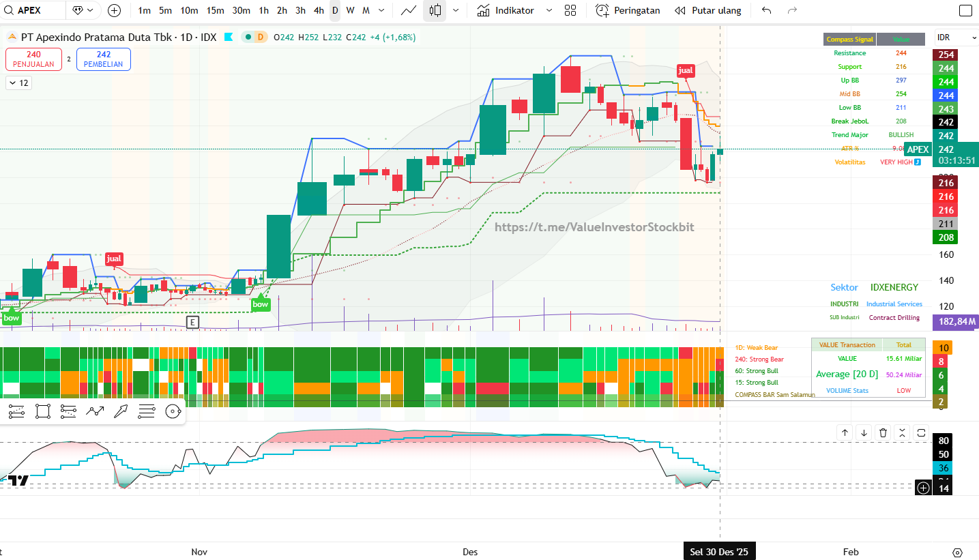
Task: Switch to the 15m timeframe
Action: tap(215, 10)
